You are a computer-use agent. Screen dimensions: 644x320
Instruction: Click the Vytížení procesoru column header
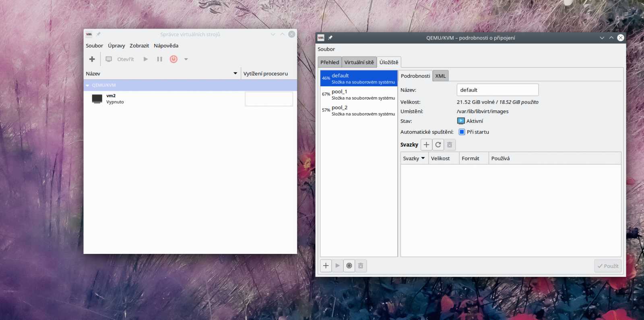268,73
